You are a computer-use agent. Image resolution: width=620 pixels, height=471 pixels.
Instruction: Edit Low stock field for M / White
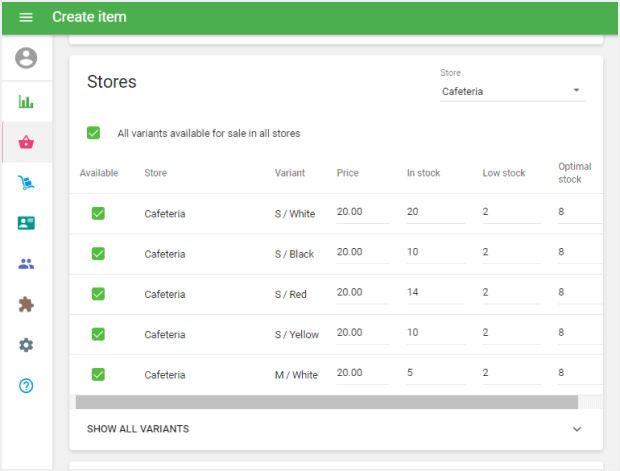click(x=512, y=373)
